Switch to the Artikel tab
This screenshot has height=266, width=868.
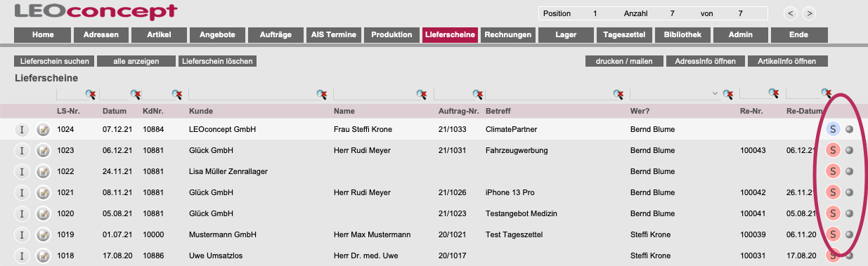click(x=160, y=34)
